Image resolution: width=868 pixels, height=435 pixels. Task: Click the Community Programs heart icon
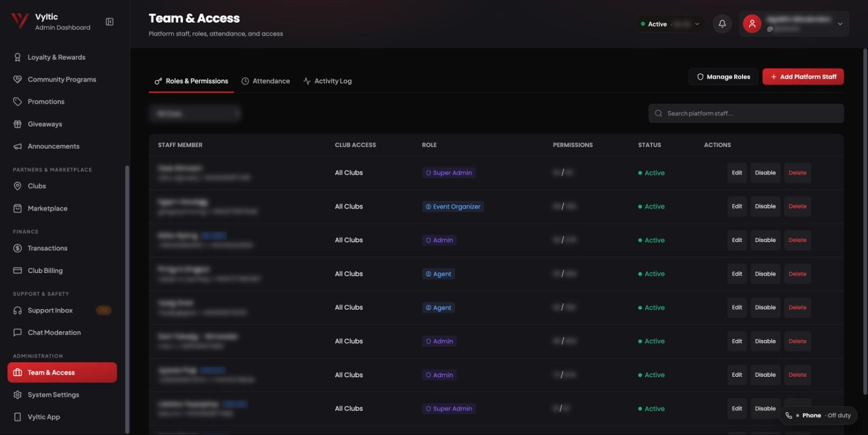point(17,79)
